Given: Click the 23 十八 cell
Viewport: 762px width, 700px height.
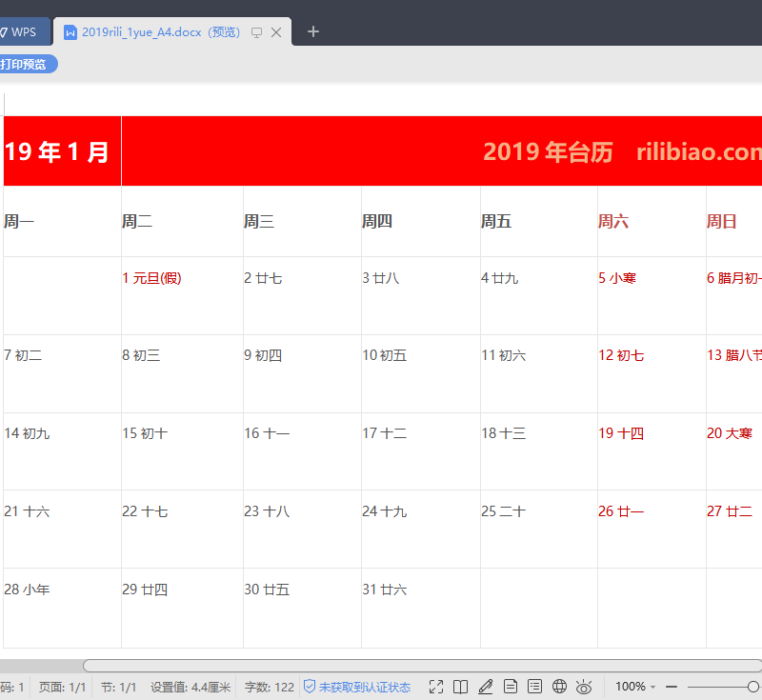Looking at the screenshot, I should tap(302, 529).
